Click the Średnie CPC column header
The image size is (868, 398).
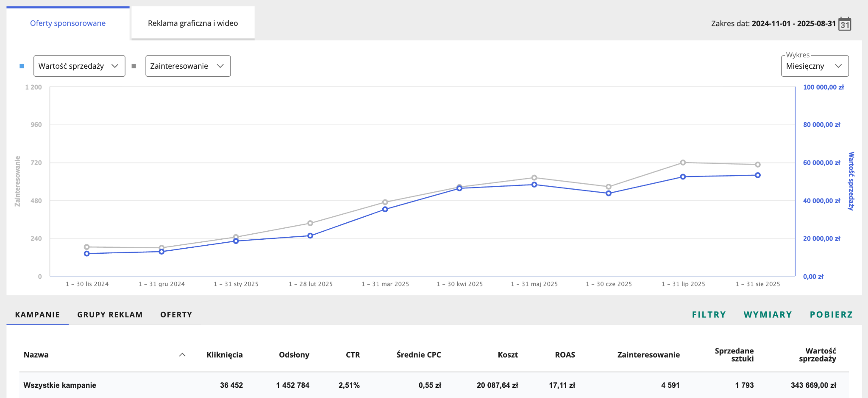(419, 355)
